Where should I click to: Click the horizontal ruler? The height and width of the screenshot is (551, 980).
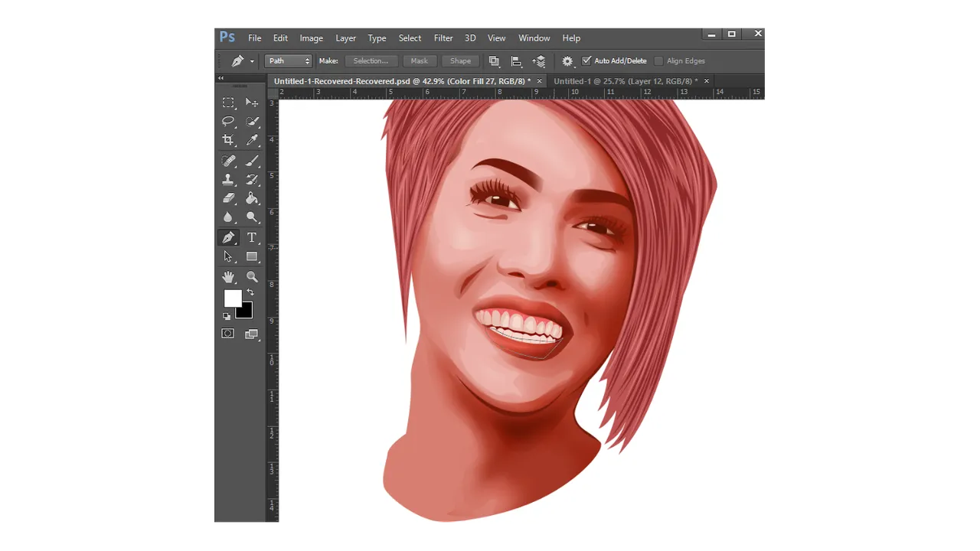click(x=521, y=93)
